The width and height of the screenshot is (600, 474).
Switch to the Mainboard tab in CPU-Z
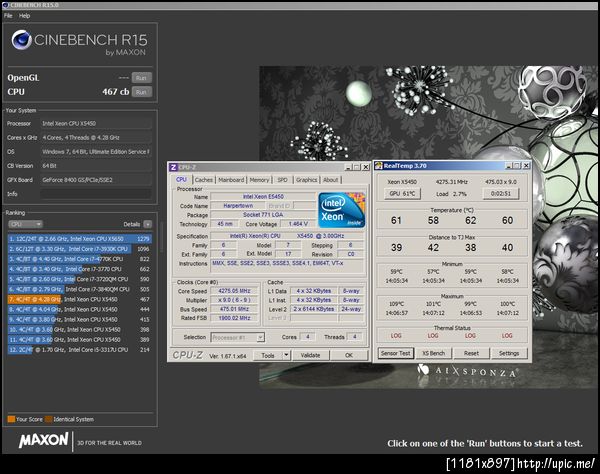point(231,180)
